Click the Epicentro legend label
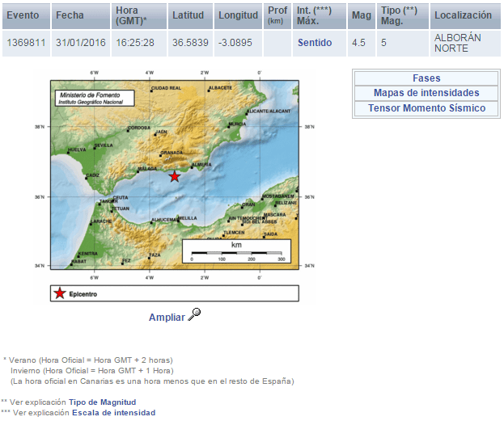This screenshot has width=504, height=421. pos(83,294)
